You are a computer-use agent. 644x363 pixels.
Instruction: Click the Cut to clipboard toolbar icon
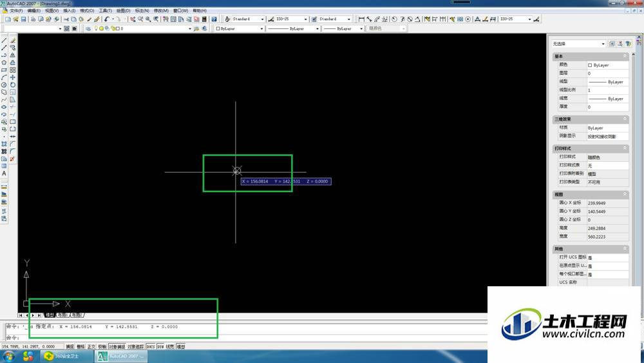pos(66,19)
